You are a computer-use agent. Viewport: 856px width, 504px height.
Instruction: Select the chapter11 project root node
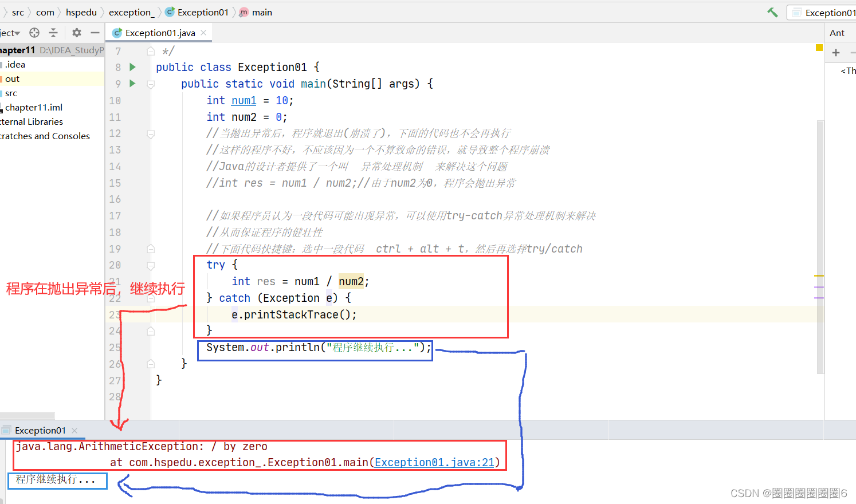click(x=52, y=50)
